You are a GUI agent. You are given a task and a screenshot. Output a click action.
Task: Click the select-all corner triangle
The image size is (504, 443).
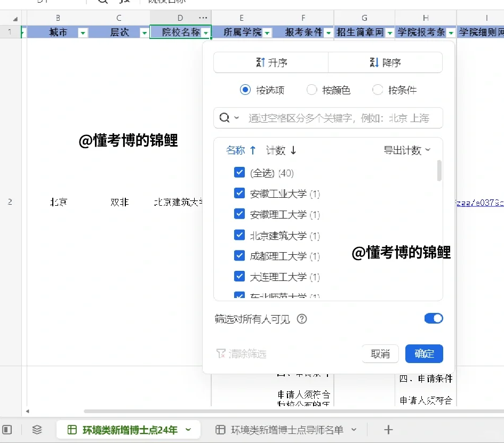pos(15,19)
